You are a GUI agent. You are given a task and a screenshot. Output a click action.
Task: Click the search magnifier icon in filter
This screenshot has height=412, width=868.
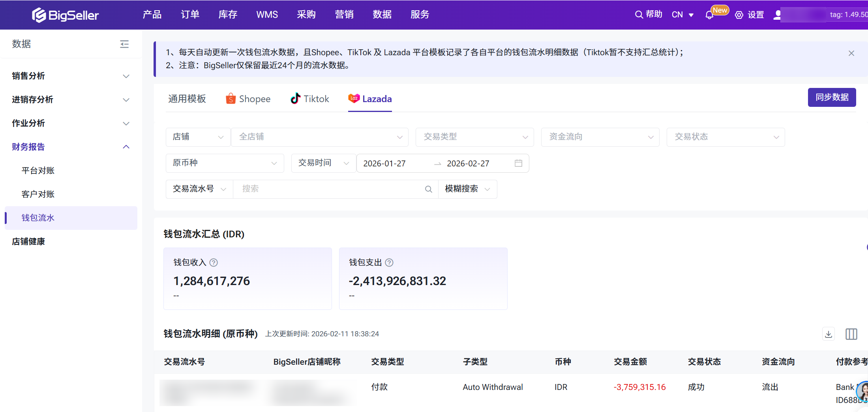point(428,189)
